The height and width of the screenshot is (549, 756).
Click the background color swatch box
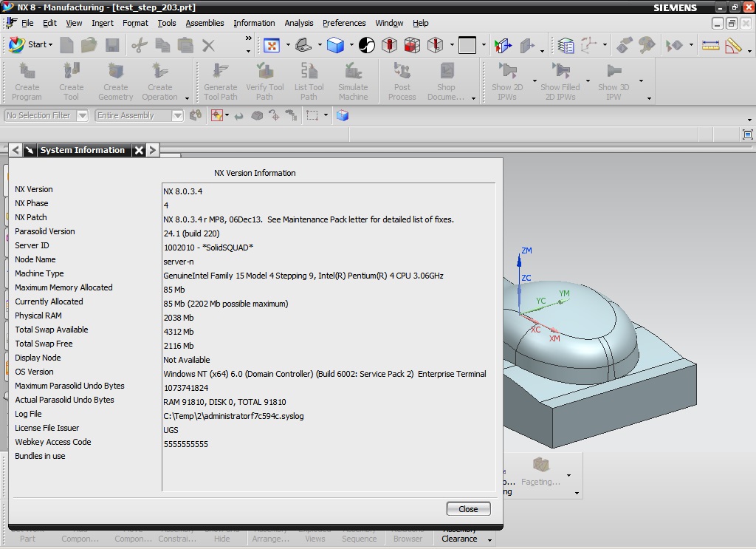point(467,45)
